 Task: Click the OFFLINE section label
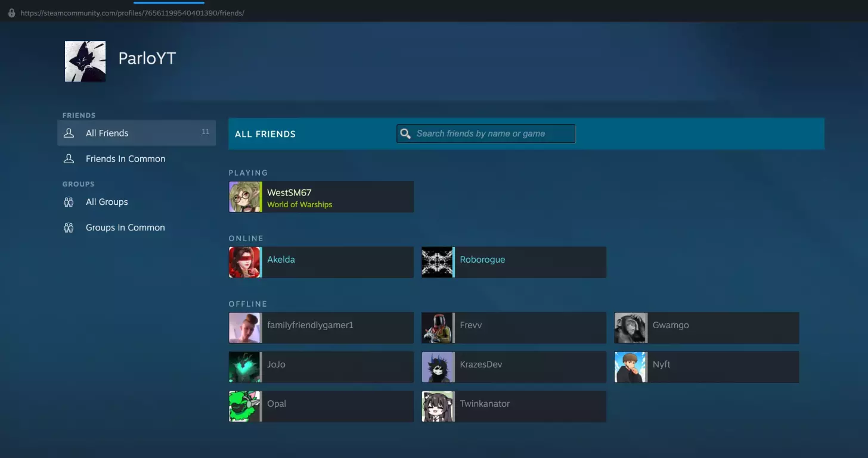(x=248, y=304)
